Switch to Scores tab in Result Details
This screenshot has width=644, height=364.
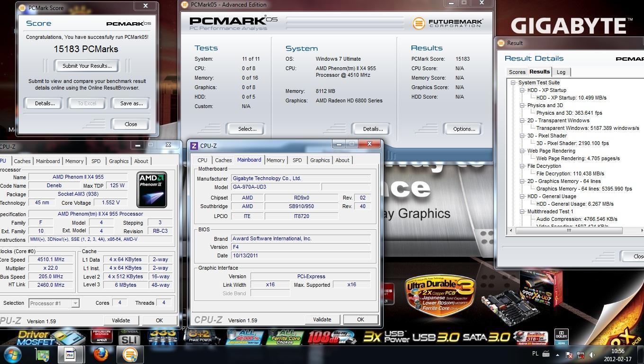tap(517, 72)
